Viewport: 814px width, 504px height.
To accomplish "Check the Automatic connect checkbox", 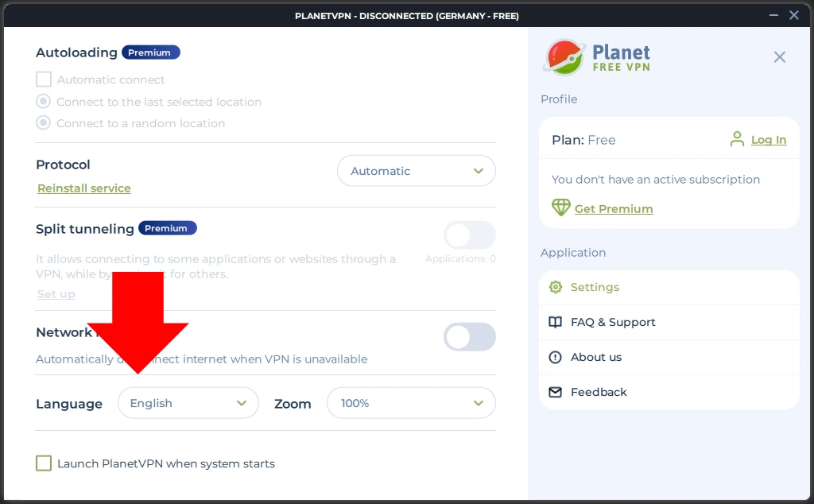I will pos(44,79).
